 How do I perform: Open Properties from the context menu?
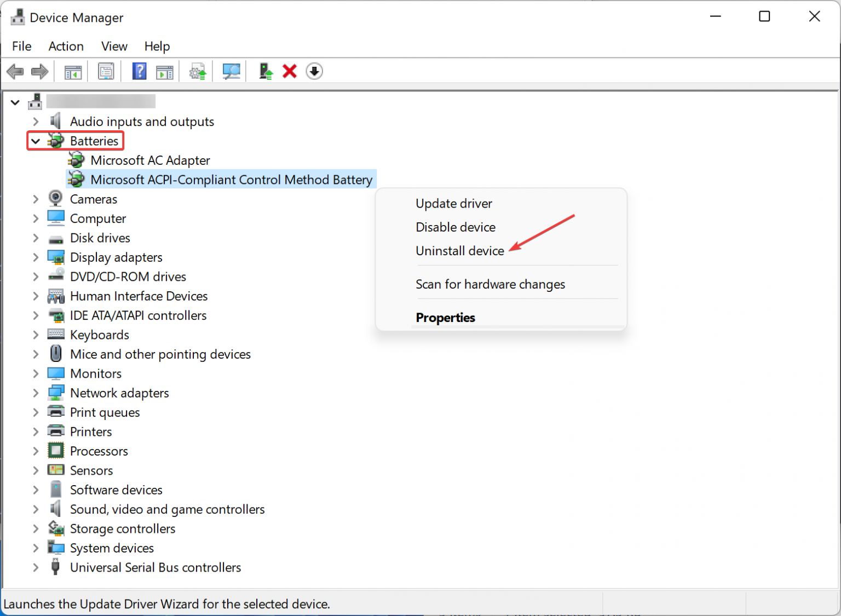[445, 318]
